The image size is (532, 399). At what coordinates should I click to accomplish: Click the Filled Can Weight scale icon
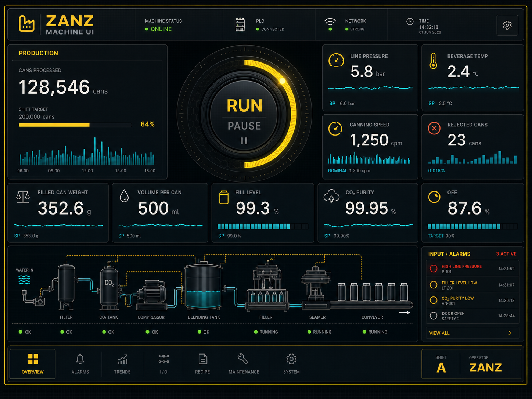point(23,197)
